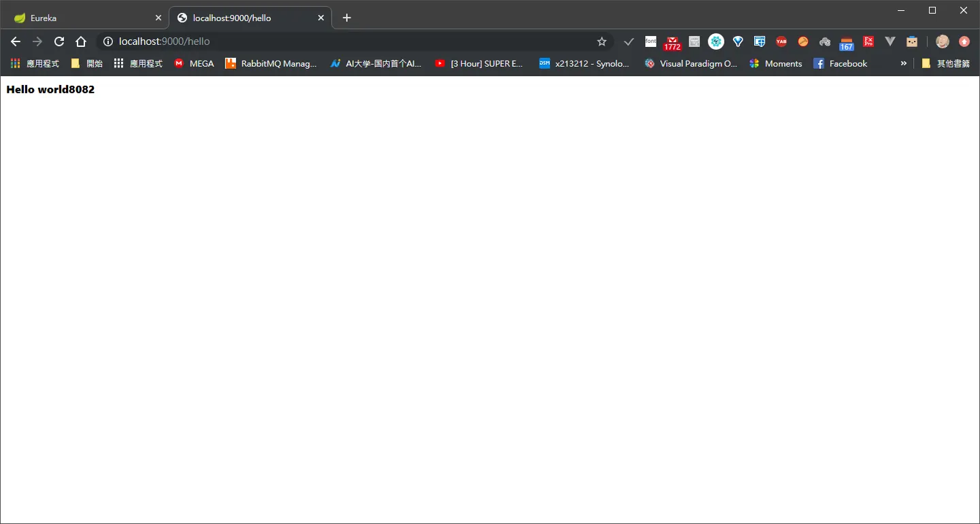Click the red YAB extension icon
The image size is (980, 524).
coord(781,42)
